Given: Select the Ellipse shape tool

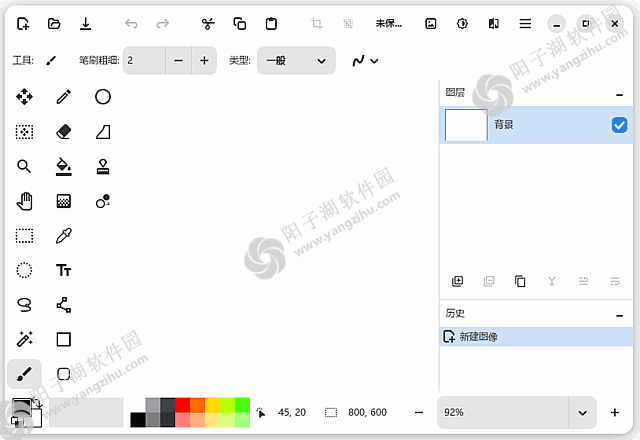Looking at the screenshot, I should click(103, 97).
